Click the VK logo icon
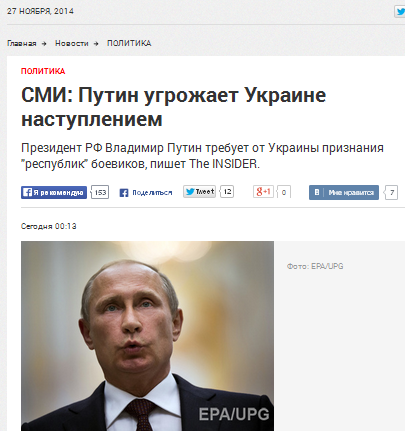Viewport: 405px width, 431px height. (x=317, y=192)
